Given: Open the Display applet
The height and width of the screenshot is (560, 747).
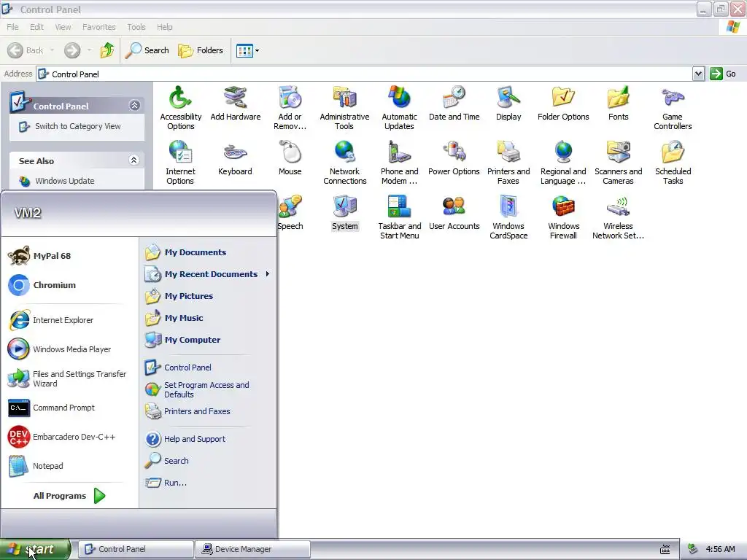Looking at the screenshot, I should (508, 104).
